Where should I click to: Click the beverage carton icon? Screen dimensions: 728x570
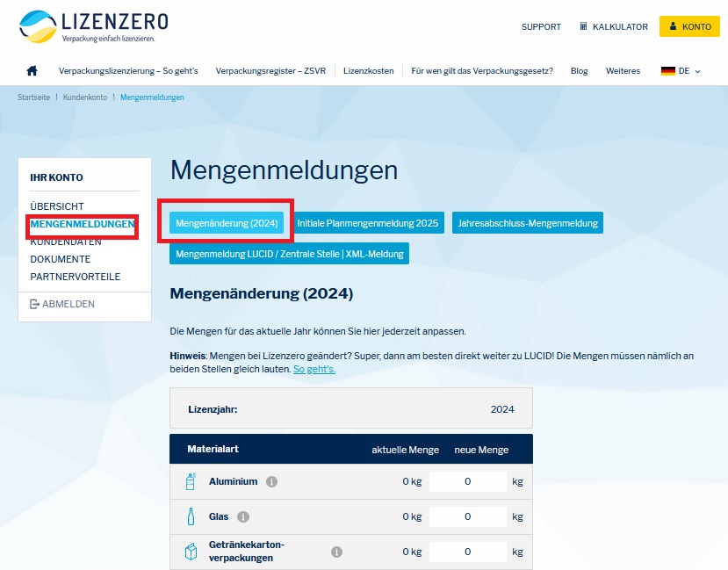coord(191,552)
